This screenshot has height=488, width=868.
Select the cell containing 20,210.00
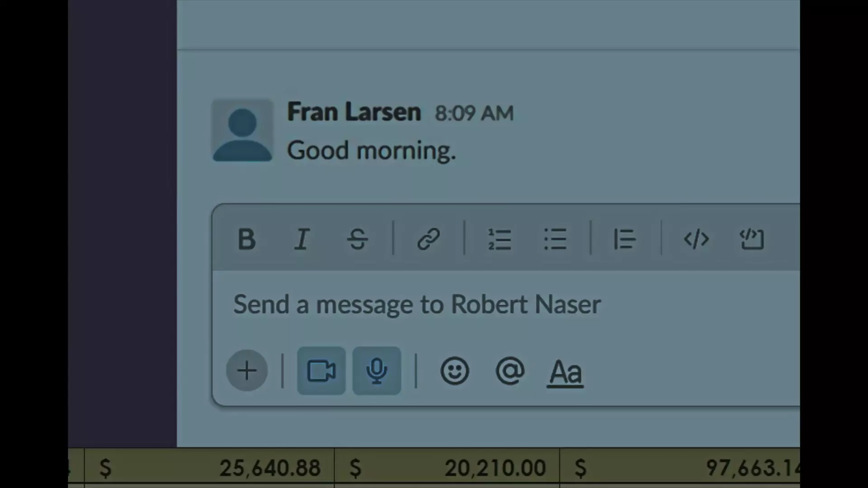[x=447, y=468]
